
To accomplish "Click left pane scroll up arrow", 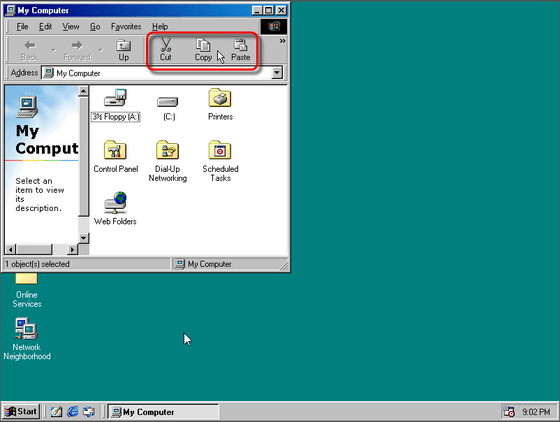I will tap(83, 91).
